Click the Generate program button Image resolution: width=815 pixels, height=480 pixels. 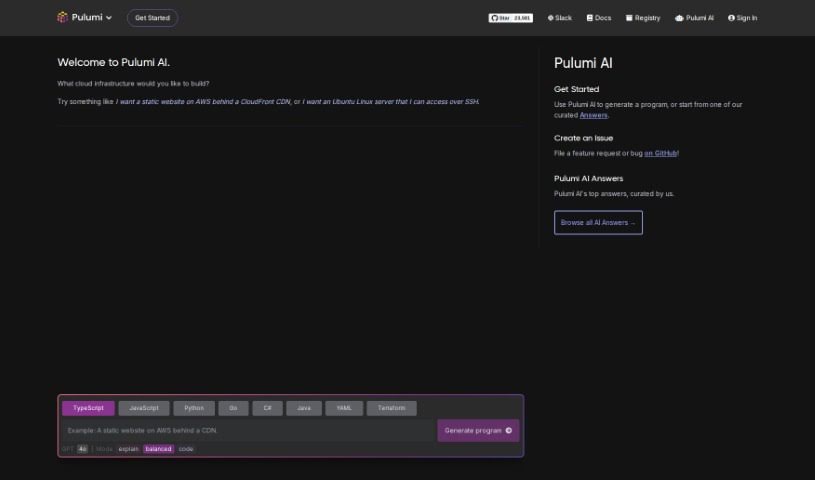(x=478, y=431)
